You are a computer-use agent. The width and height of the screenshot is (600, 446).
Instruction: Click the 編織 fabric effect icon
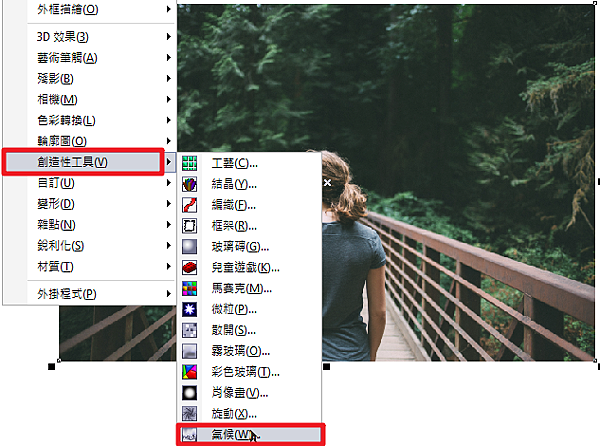tap(189, 205)
